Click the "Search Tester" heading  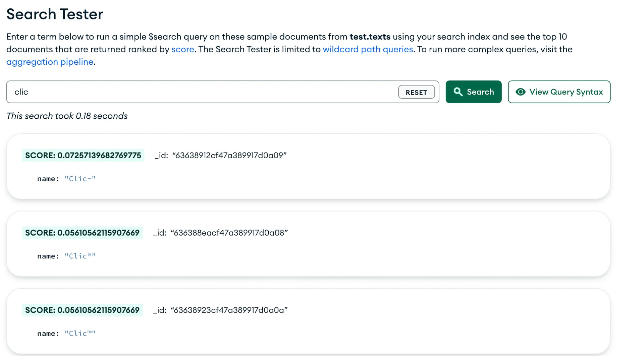tap(55, 14)
